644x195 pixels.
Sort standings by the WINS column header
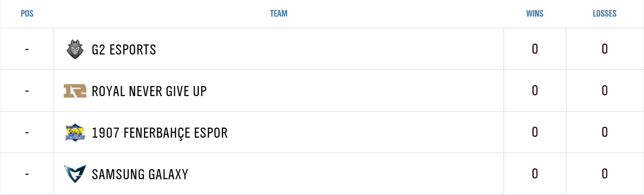pos(535,14)
